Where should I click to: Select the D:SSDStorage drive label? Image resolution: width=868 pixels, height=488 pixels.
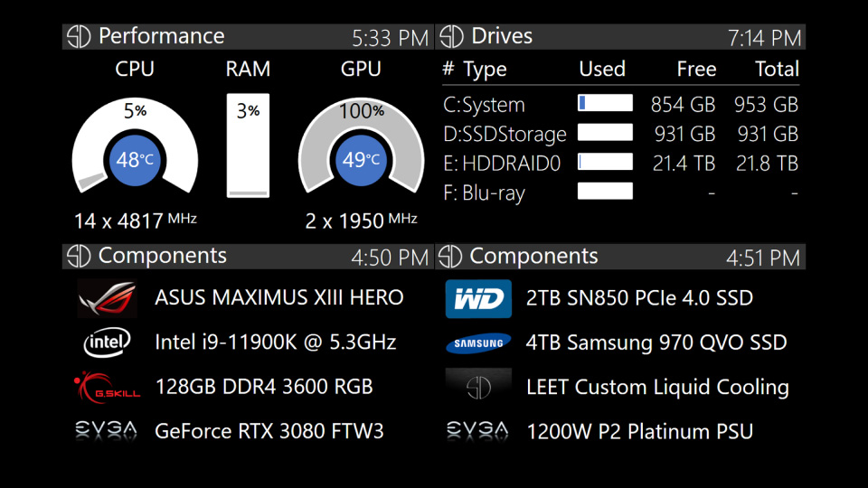click(x=505, y=135)
